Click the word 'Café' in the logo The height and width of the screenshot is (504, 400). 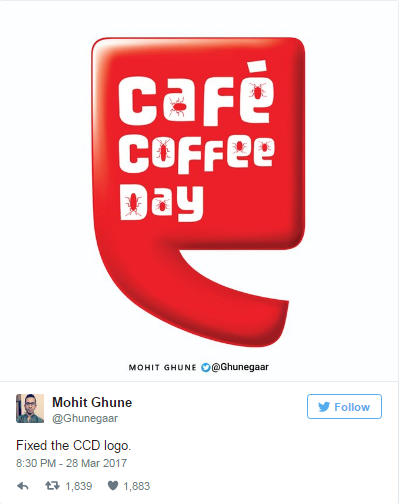[x=196, y=93]
